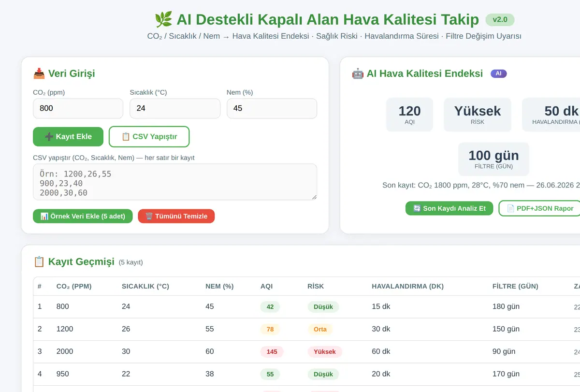Click the v2.0 version badge
The image size is (580, 392).
click(x=500, y=20)
